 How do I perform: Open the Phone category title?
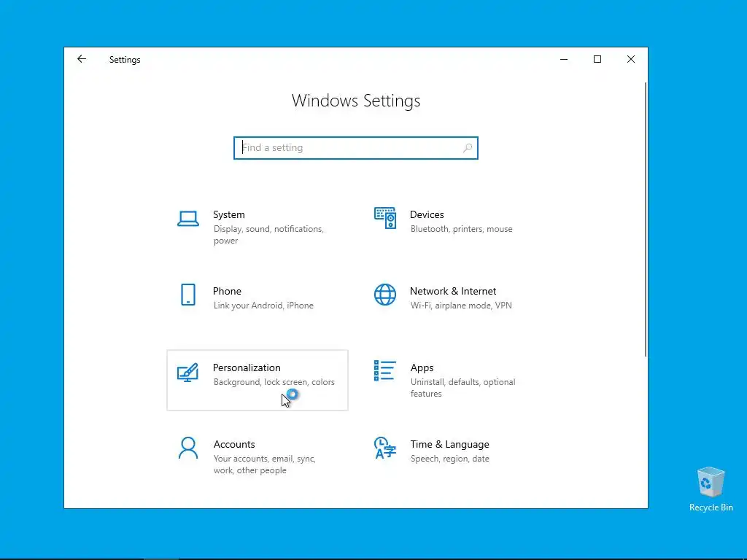tap(227, 291)
